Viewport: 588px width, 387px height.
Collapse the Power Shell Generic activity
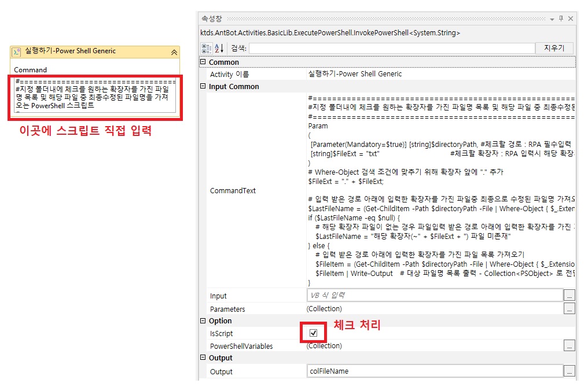(x=174, y=52)
